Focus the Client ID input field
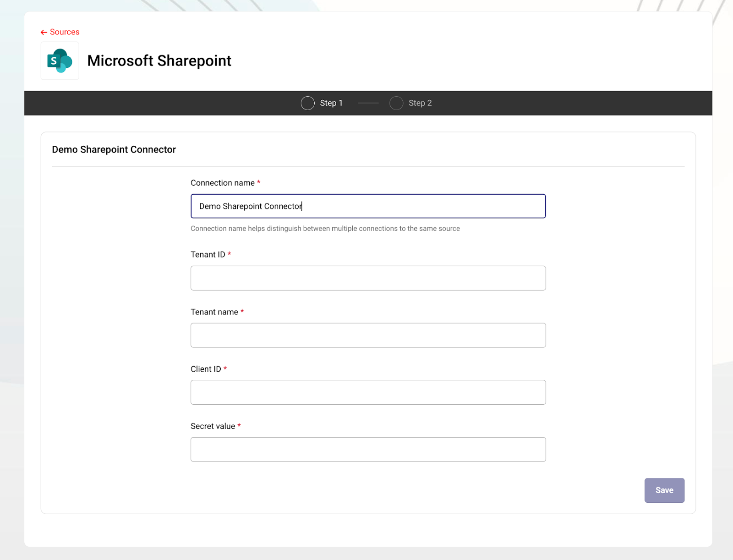The height and width of the screenshot is (560, 733). point(368,392)
